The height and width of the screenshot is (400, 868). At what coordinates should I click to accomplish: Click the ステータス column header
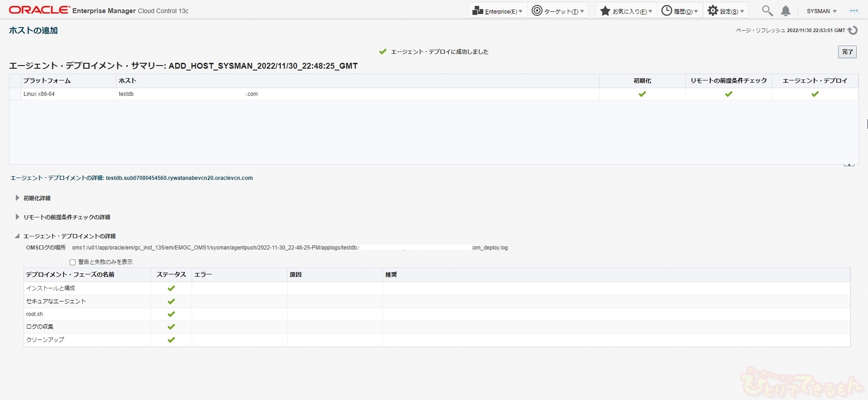click(171, 275)
